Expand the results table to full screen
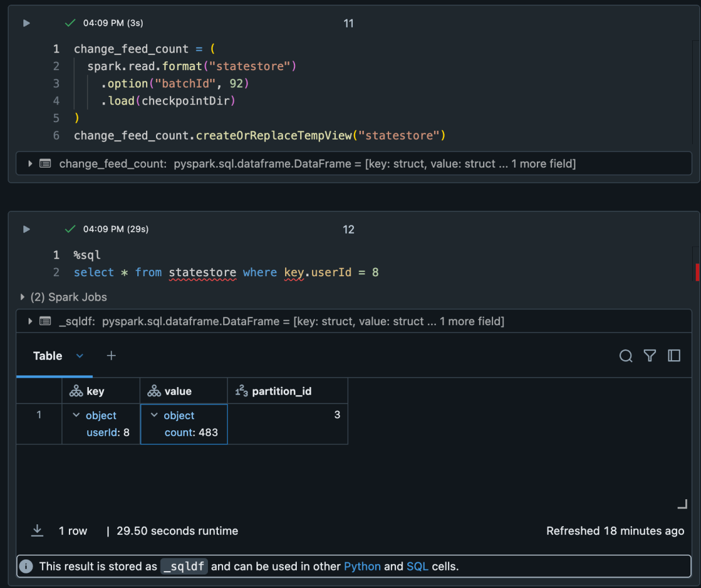The height and width of the screenshot is (588, 701). [674, 356]
